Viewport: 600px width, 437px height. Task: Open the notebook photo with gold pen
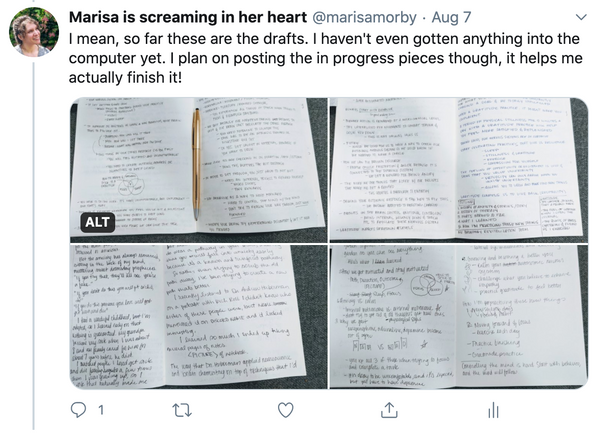198,170
